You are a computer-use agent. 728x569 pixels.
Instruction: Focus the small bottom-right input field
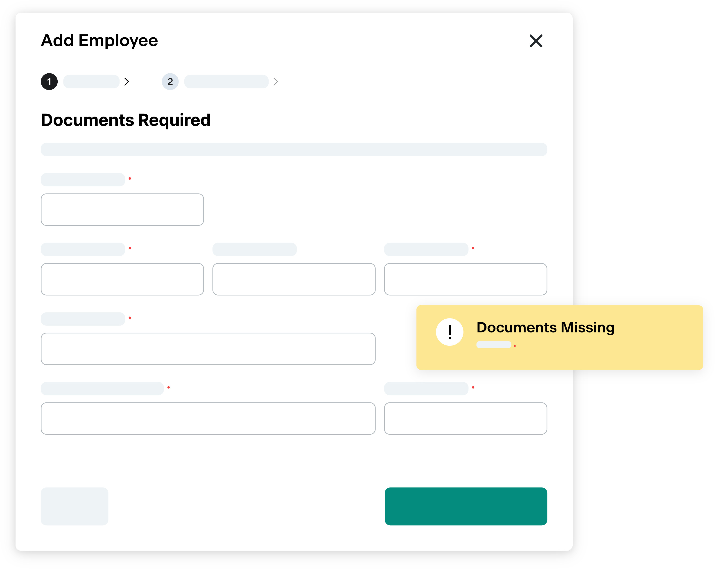[465, 418]
